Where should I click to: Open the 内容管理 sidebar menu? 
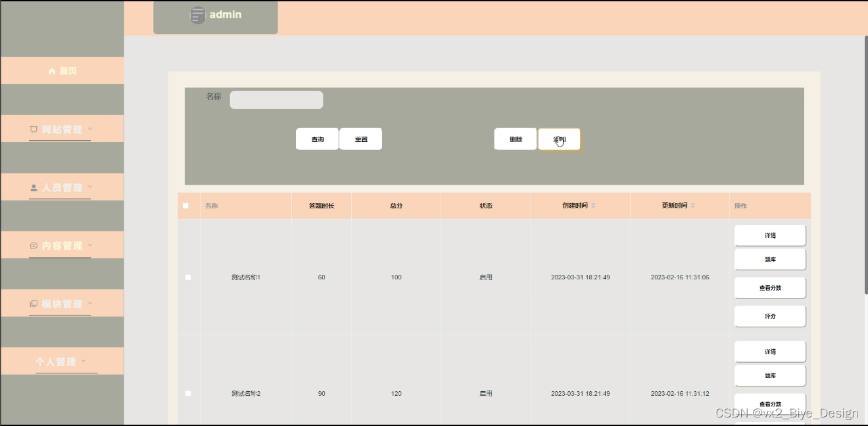pyautogui.click(x=62, y=245)
